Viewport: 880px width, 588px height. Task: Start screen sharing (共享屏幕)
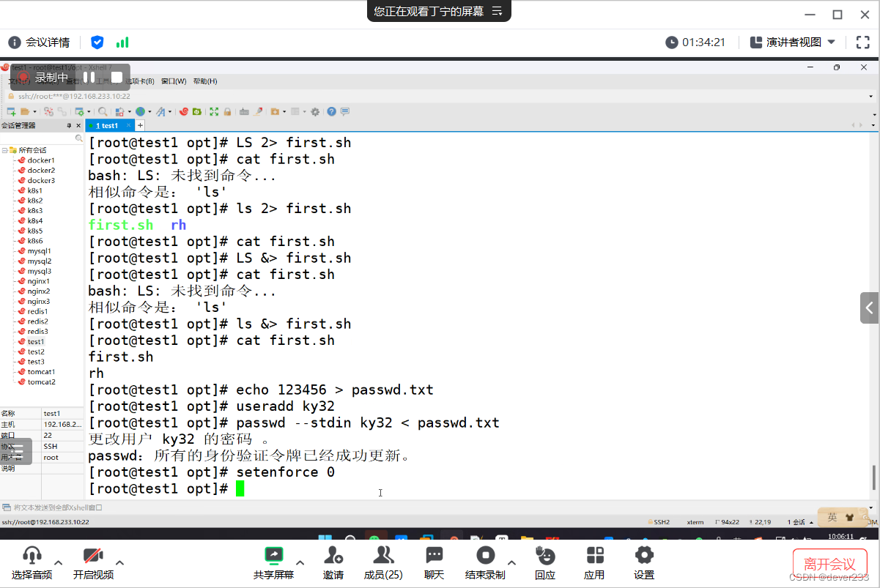coord(273,563)
